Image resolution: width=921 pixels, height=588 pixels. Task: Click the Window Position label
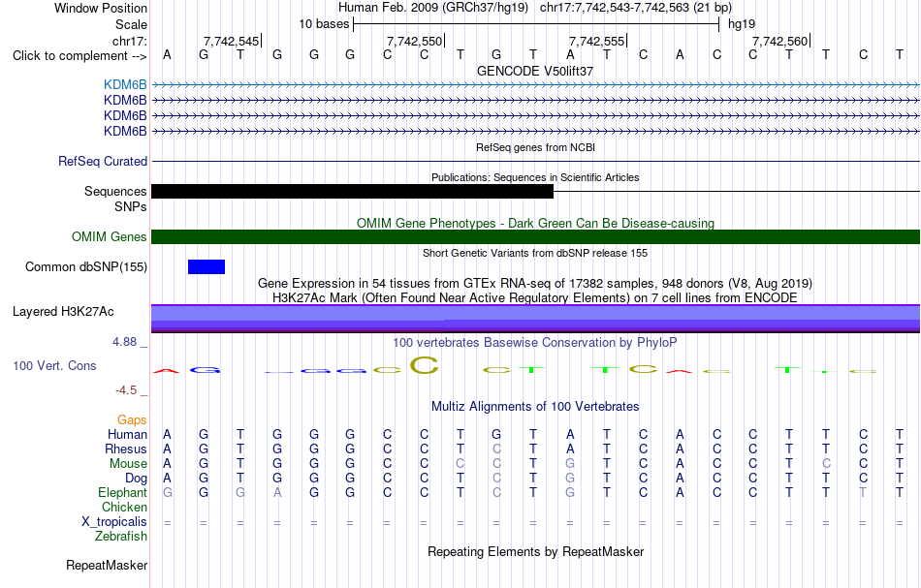pyautogui.click(x=101, y=8)
